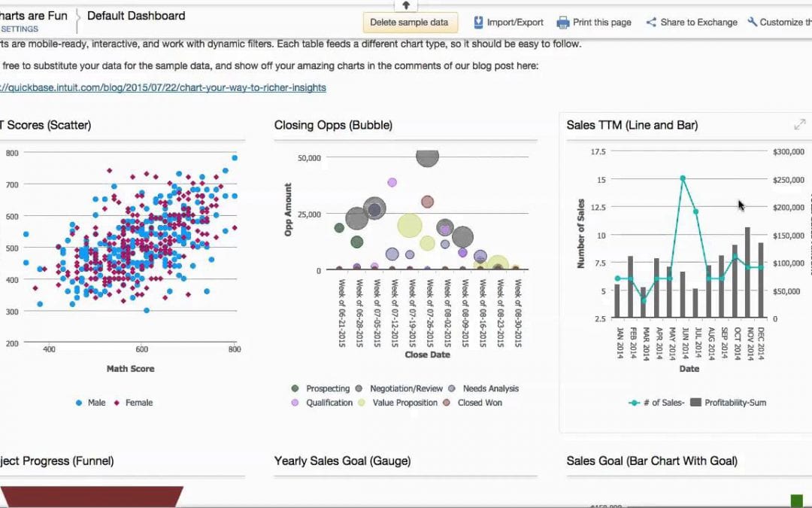Screen dimensions: 812x508
Task: Click the $300,000 axis value
Action: [x=788, y=152]
